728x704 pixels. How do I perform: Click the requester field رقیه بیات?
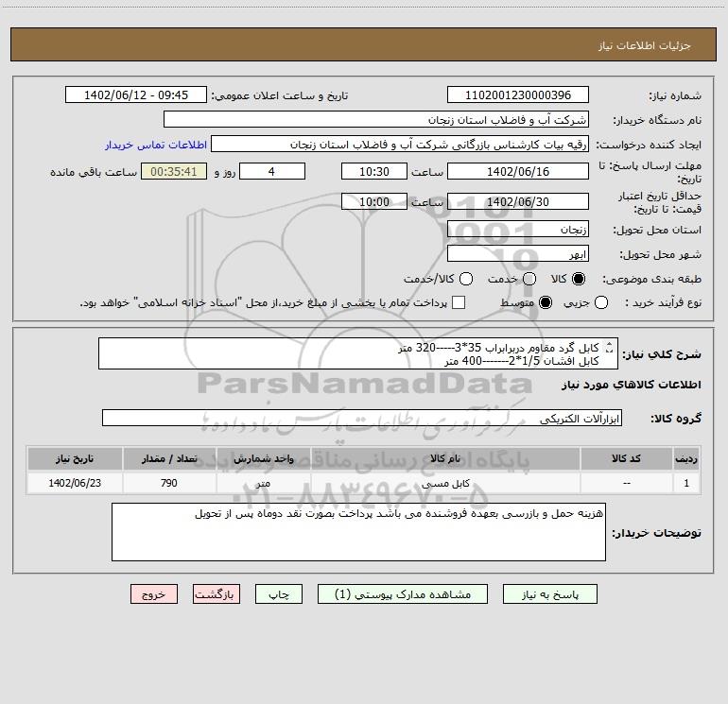point(400,145)
